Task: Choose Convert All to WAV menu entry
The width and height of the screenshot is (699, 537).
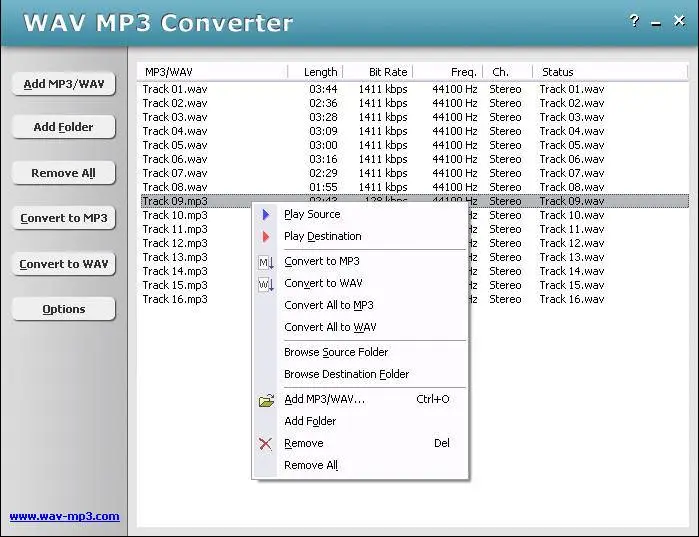Action: coord(360,327)
